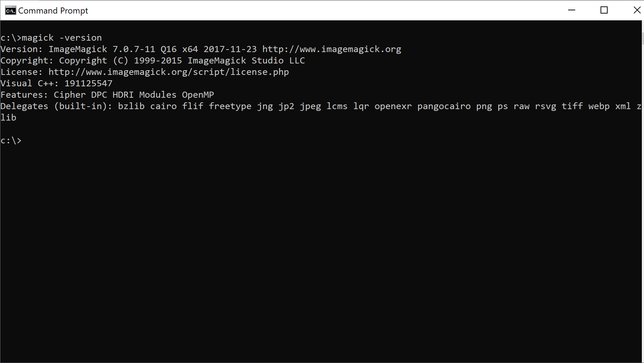Click the 'OpenMP' word in Features line
The width and height of the screenshot is (644, 363).
click(x=198, y=95)
